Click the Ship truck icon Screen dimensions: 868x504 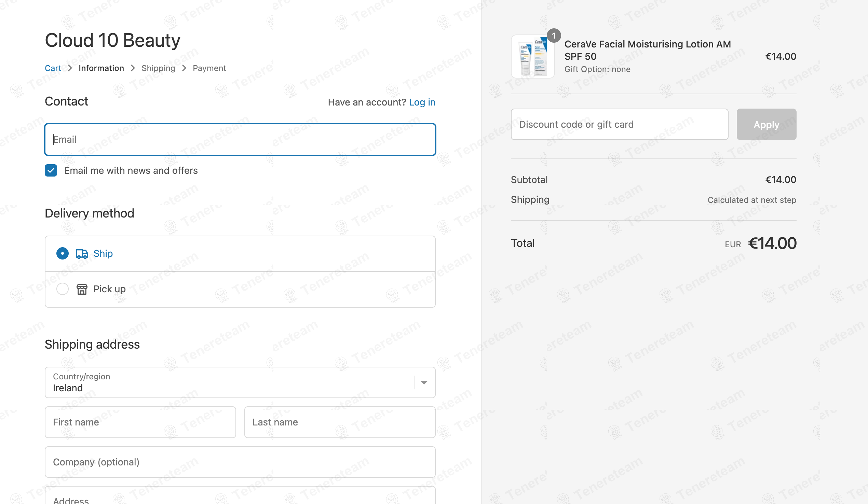click(82, 254)
